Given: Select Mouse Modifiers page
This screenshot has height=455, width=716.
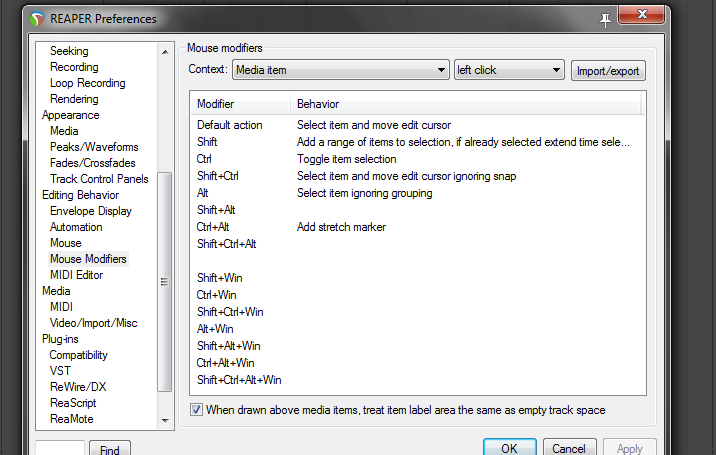Looking at the screenshot, I should coord(88,259).
